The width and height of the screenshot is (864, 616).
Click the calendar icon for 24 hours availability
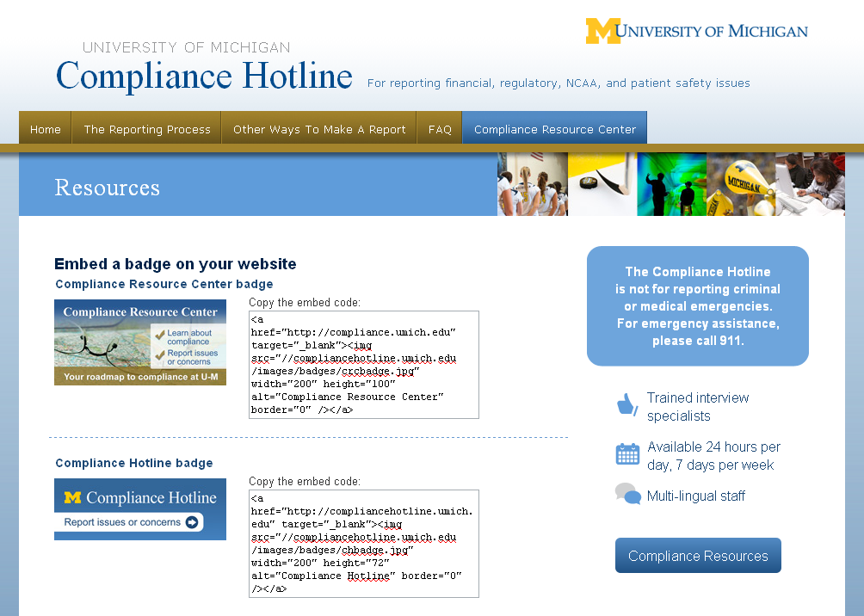(x=627, y=454)
